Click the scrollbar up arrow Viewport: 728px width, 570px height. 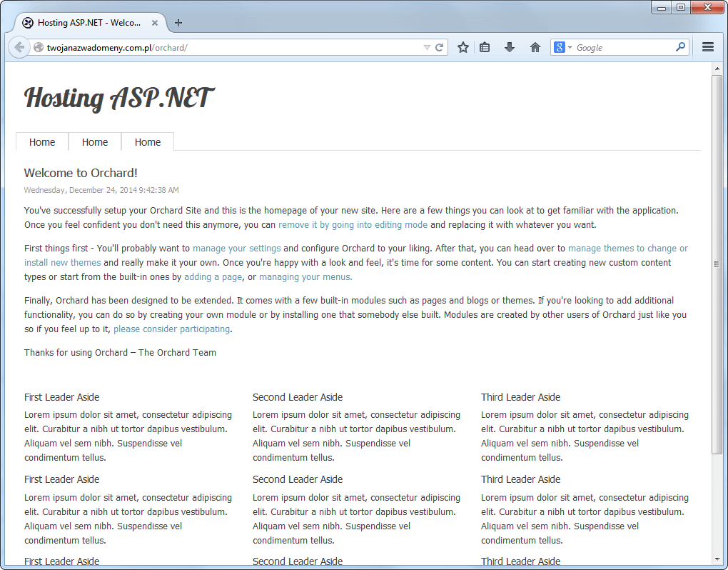717,69
